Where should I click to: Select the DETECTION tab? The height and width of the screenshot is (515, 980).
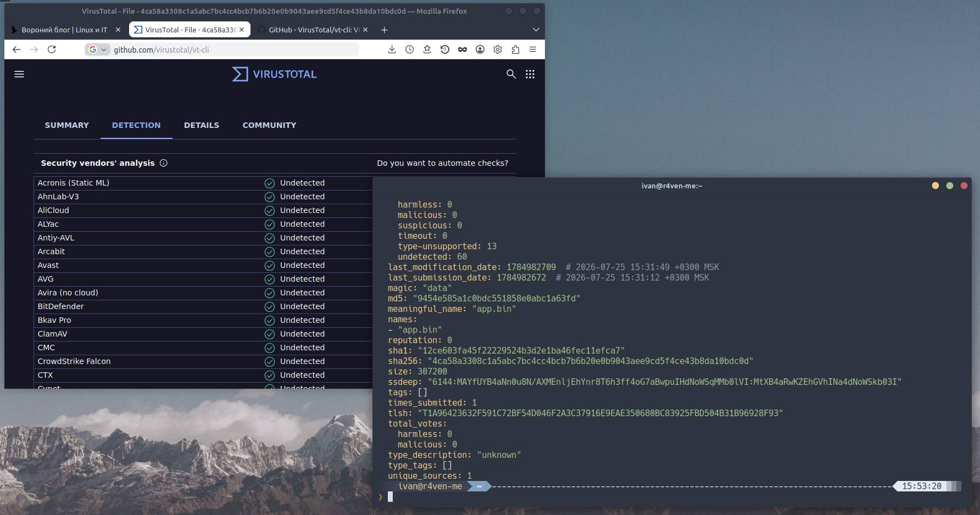[136, 125]
